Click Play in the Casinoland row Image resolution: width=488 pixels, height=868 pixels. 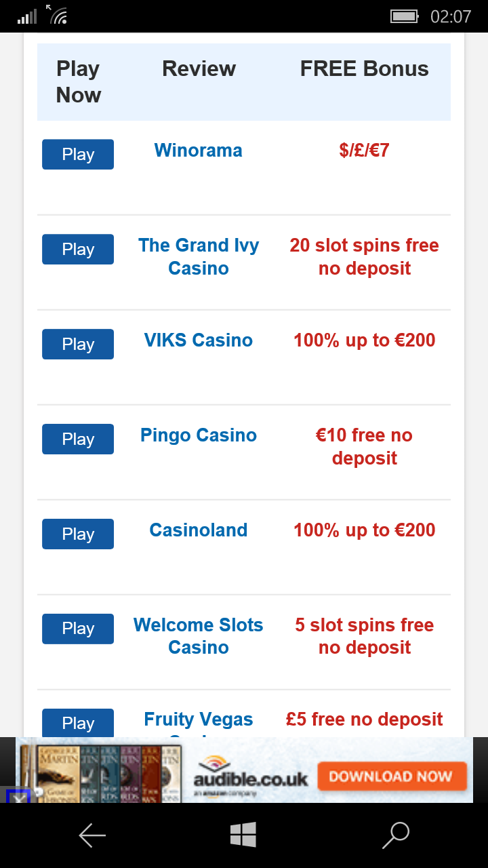tap(78, 534)
